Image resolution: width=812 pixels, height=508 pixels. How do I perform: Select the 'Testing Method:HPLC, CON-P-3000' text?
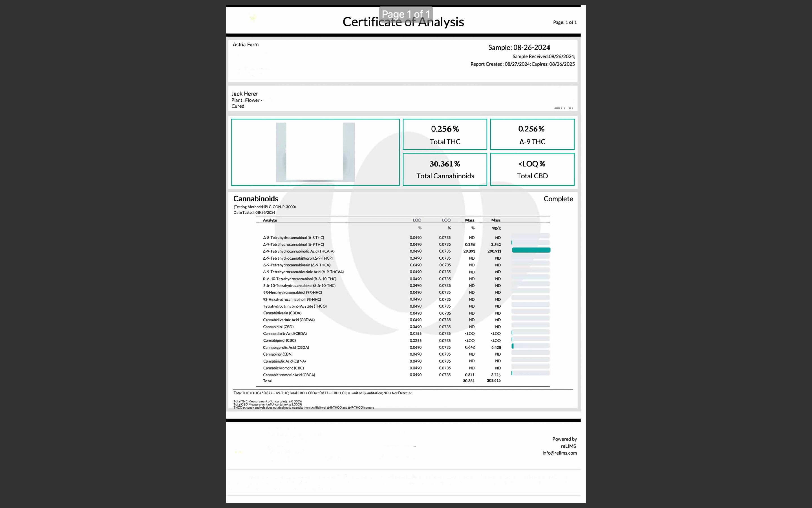[265, 207]
